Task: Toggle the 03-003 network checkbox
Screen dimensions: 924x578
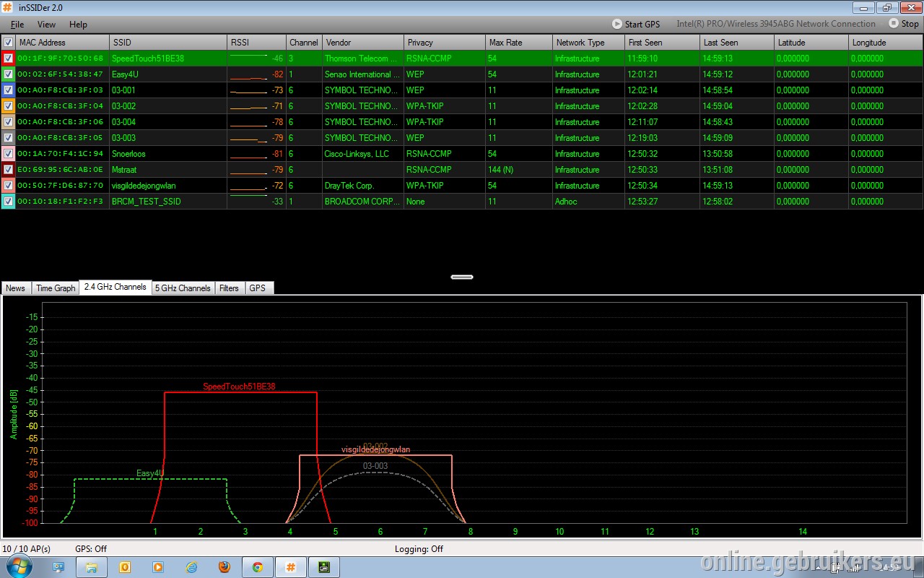Action: 8,138
